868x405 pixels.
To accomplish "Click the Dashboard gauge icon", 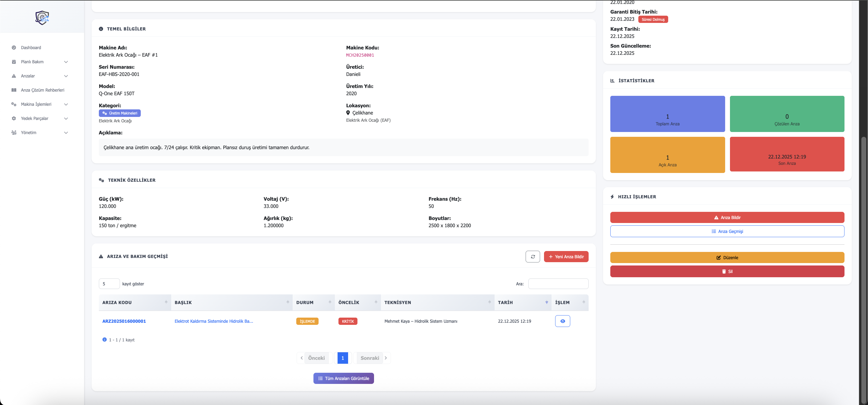I will tap(14, 48).
